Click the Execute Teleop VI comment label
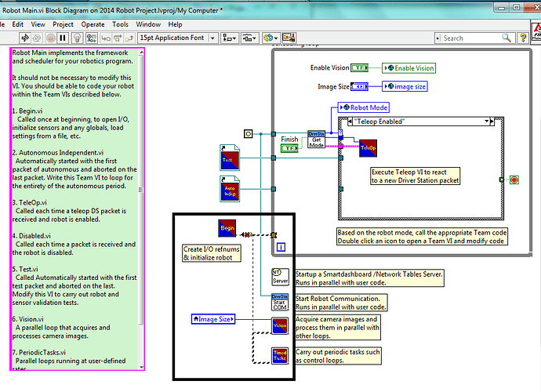The image size is (541, 392). [415, 176]
